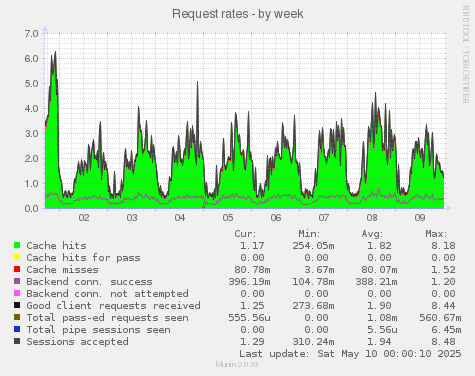Click the Cache hits average value 1.82
The height and width of the screenshot is (376, 475).
pos(379,246)
